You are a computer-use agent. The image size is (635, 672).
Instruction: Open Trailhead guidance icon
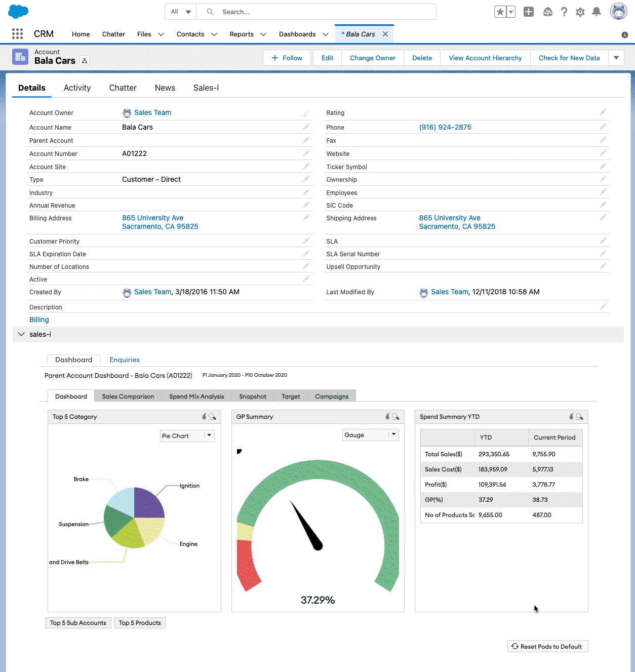pos(547,12)
